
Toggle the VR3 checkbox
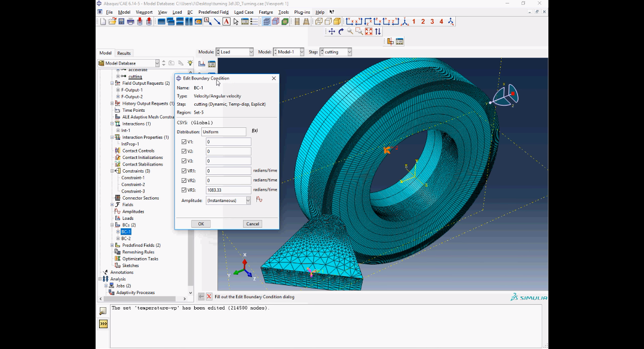[x=184, y=190]
